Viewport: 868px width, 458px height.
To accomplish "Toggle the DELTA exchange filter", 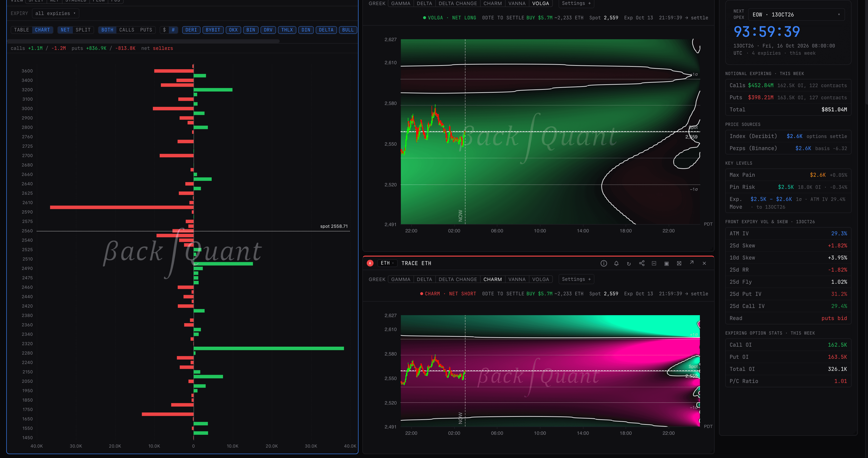I will [x=326, y=30].
